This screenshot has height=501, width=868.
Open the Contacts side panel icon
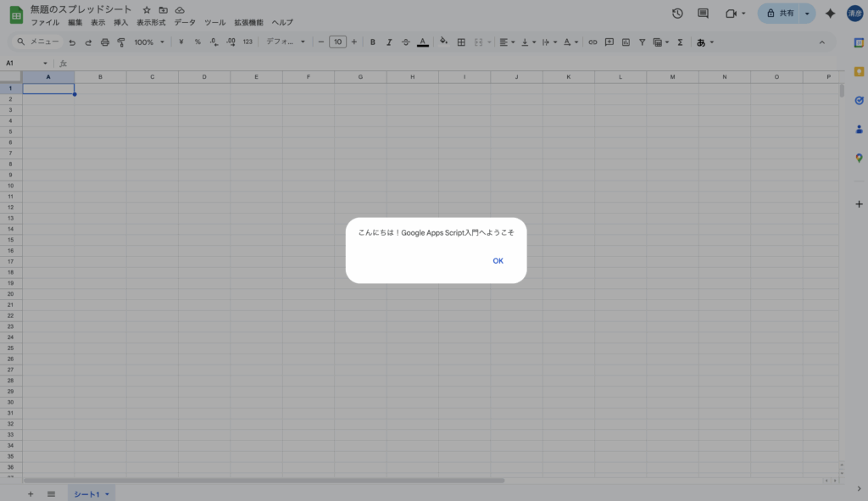click(x=860, y=129)
